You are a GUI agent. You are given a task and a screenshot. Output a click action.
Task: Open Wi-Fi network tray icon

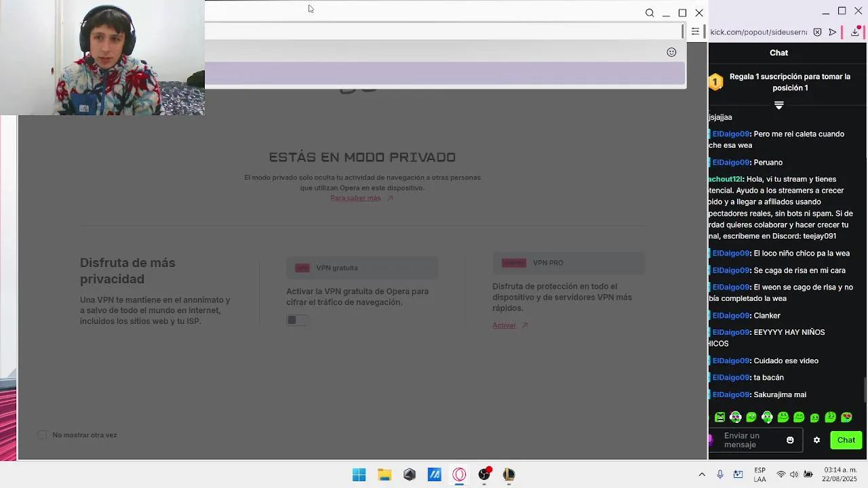click(x=781, y=474)
